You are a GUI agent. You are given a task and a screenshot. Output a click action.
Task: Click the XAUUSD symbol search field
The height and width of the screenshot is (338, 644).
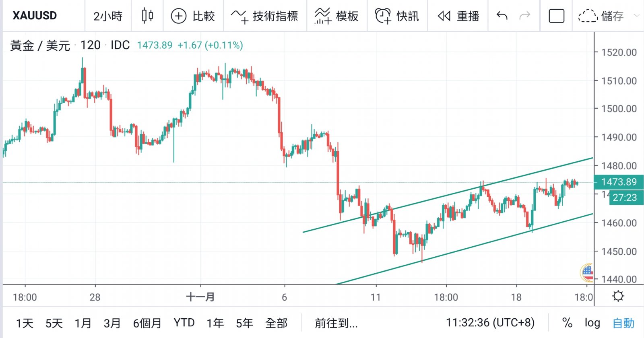click(x=35, y=16)
